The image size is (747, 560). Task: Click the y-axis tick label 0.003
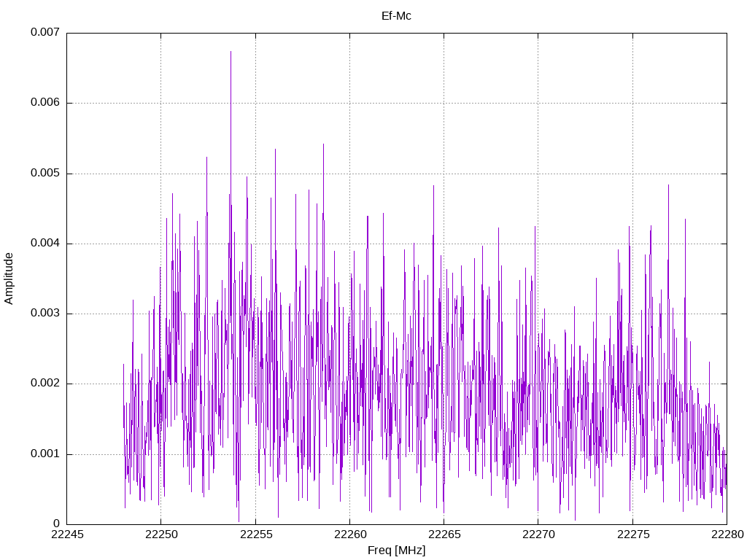(45, 313)
